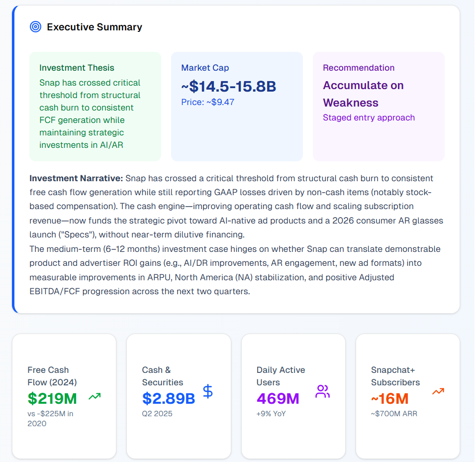This screenshot has height=462, width=476.
Task: Click the target icon beside Executive Summary
Action: click(35, 27)
